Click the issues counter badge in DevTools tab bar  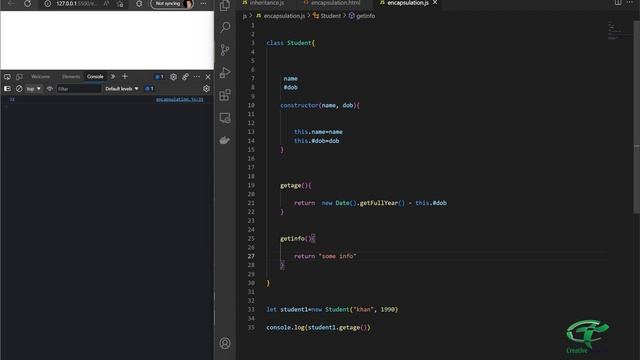click(x=159, y=77)
